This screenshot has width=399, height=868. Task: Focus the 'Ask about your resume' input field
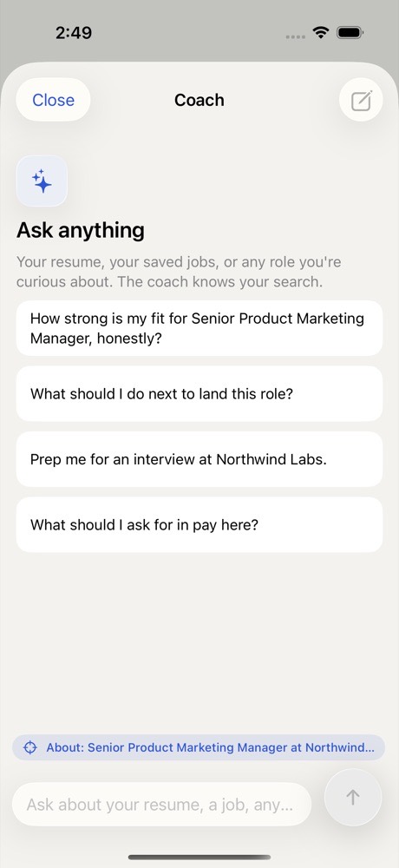(161, 805)
